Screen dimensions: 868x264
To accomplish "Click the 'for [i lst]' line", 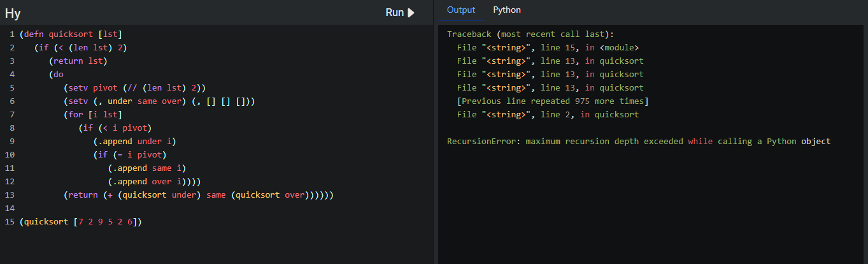I will tap(92, 115).
